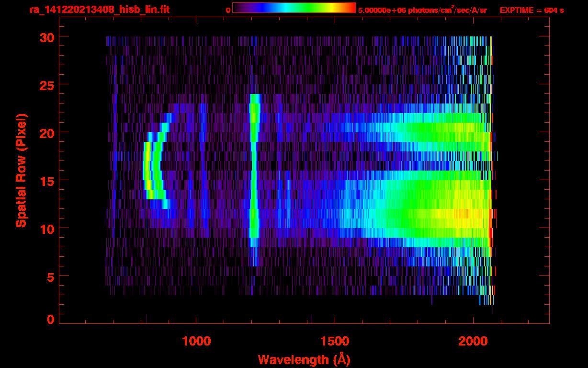Click the filename ra_141220213408_hisb_lin.fit
This screenshot has height=368, width=588.
[x=99, y=10]
